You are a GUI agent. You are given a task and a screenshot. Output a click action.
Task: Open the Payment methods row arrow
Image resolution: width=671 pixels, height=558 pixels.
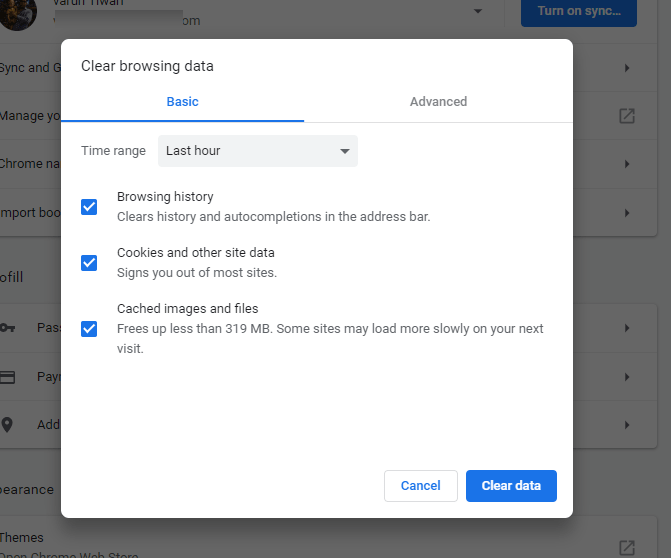pyautogui.click(x=627, y=377)
